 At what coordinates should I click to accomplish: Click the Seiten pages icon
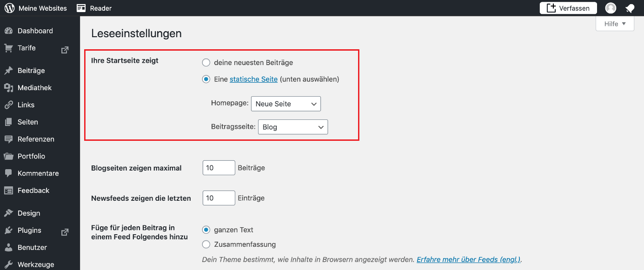(x=8, y=122)
